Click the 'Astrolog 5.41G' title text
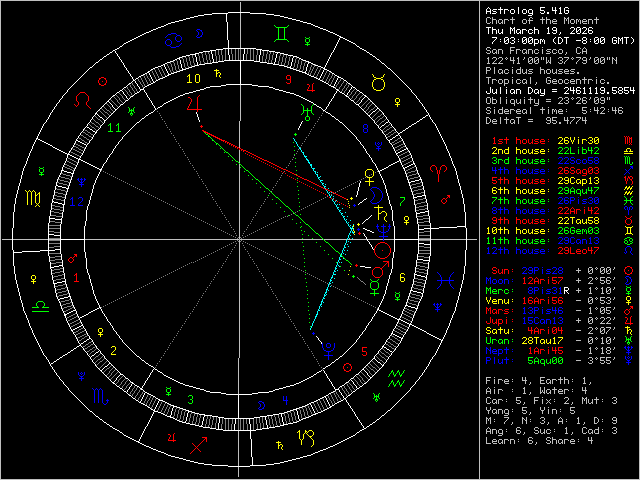The height and width of the screenshot is (480, 640). tap(527, 11)
